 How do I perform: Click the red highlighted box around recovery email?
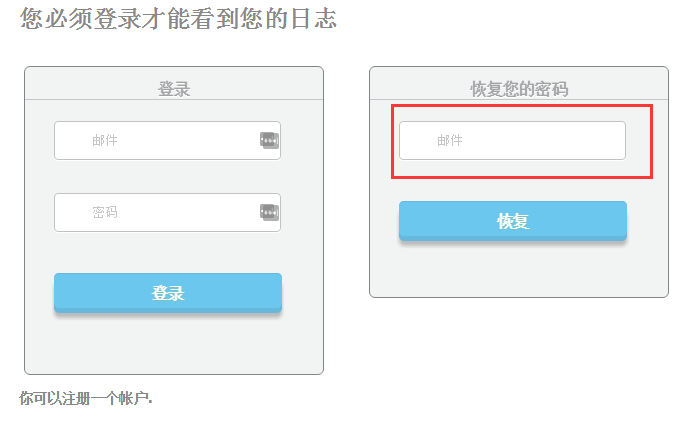(x=522, y=142)
